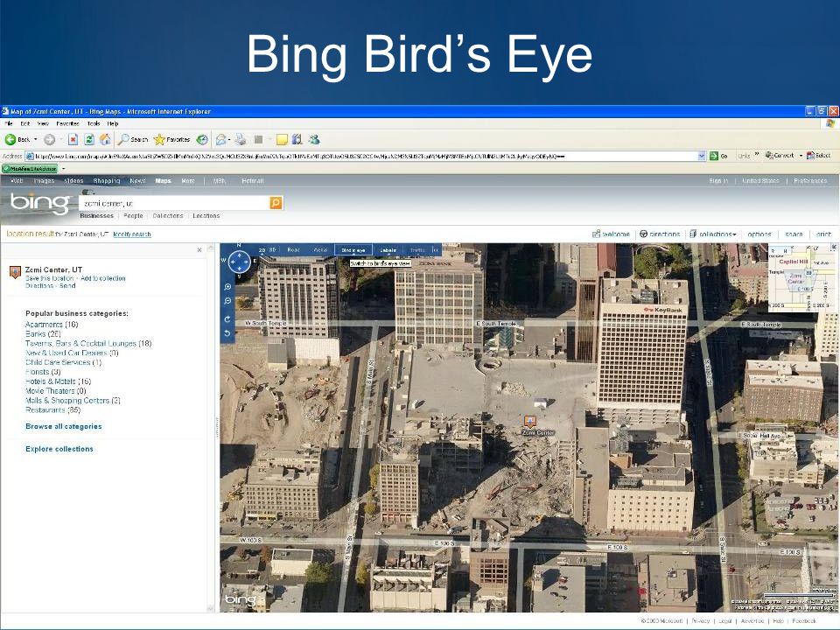
Task: Stop page loading with the Stop icon
Action: (73, 140)
